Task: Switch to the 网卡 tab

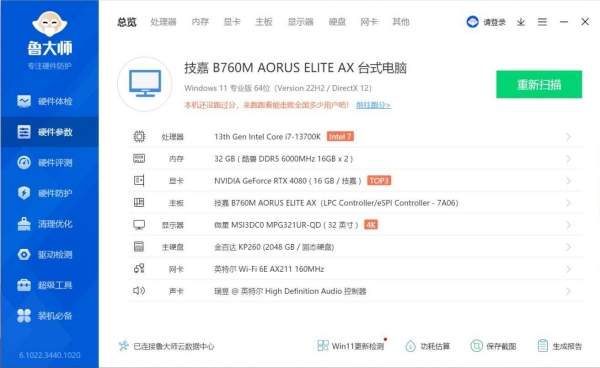Action: coord(369,22)
